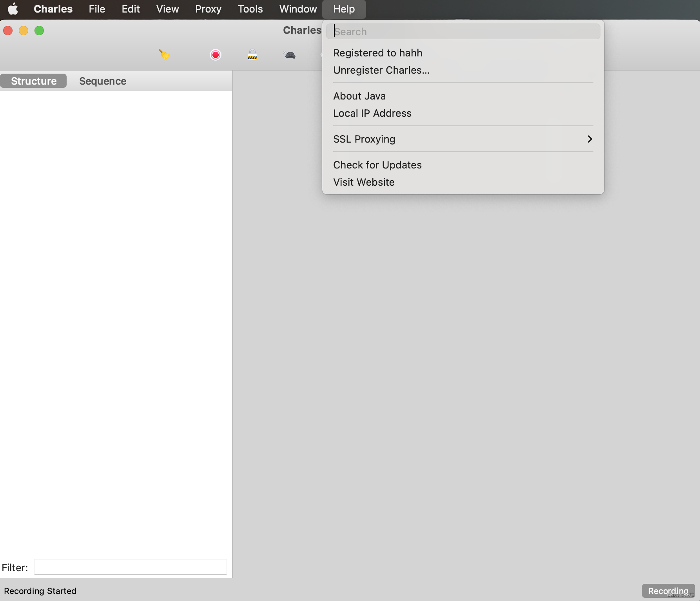The image size is (700, 601).
Task: Select Registered to hahh menu entry
Action: pyautogui.click(x=463, y=53)
